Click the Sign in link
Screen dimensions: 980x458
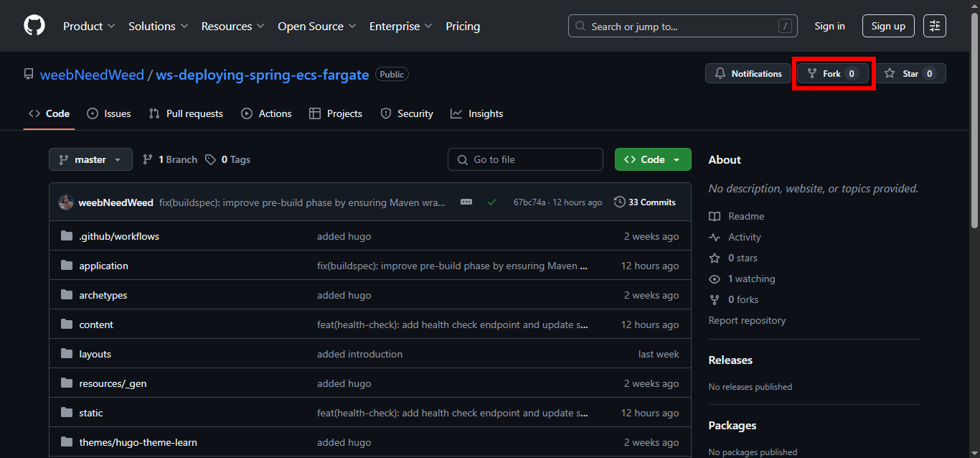(x=829, y=26)
